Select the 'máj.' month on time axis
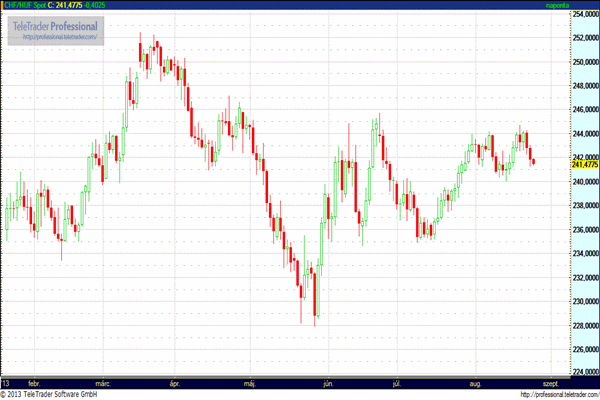 click(250, 383)
